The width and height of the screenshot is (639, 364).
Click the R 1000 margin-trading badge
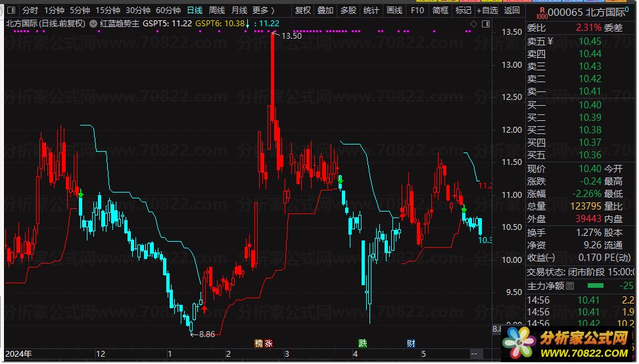click(x=542, y=13)
